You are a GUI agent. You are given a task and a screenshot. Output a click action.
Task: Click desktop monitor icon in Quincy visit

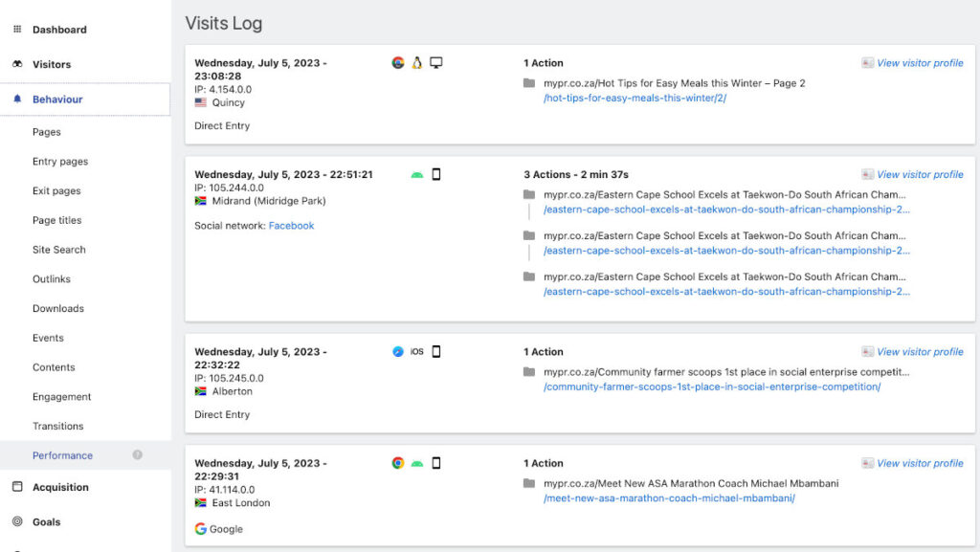coord(436,62)
